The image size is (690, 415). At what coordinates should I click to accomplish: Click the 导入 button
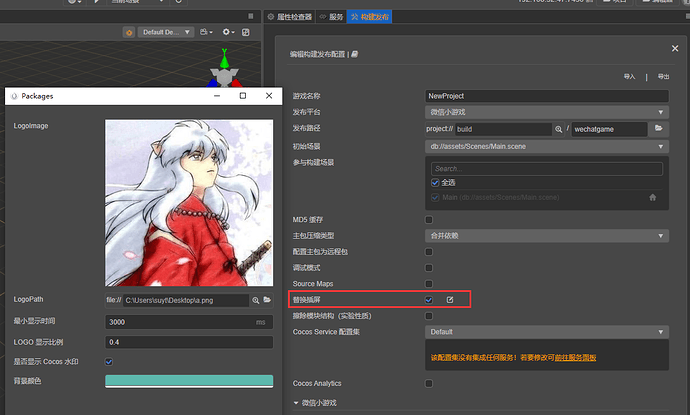(x=629, y=77)
